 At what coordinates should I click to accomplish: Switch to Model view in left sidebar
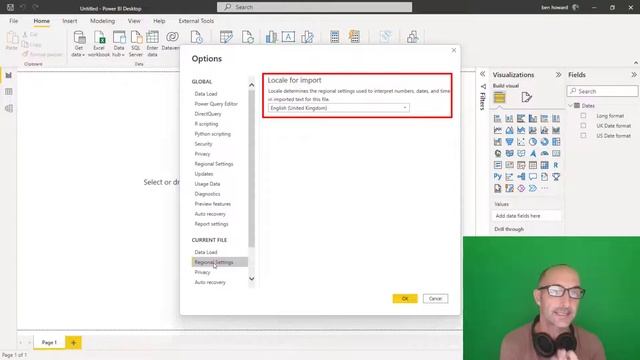(9, 108)
